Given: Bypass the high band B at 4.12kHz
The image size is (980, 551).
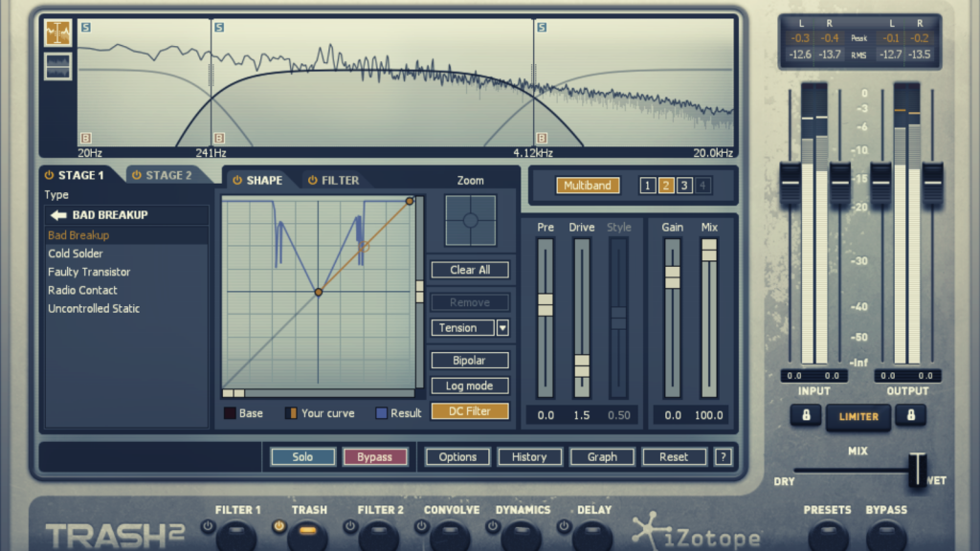Looking at the screenshot, I should tap(542, 138).
